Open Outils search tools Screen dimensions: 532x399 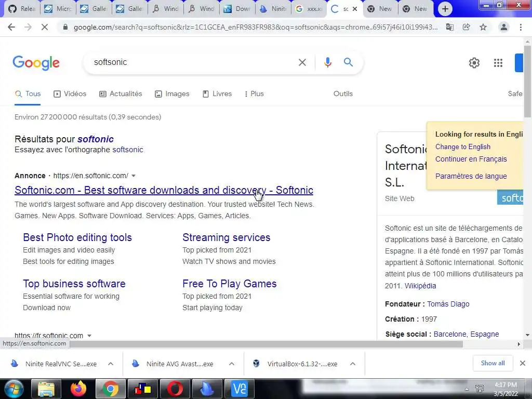[x=343, y=94]
